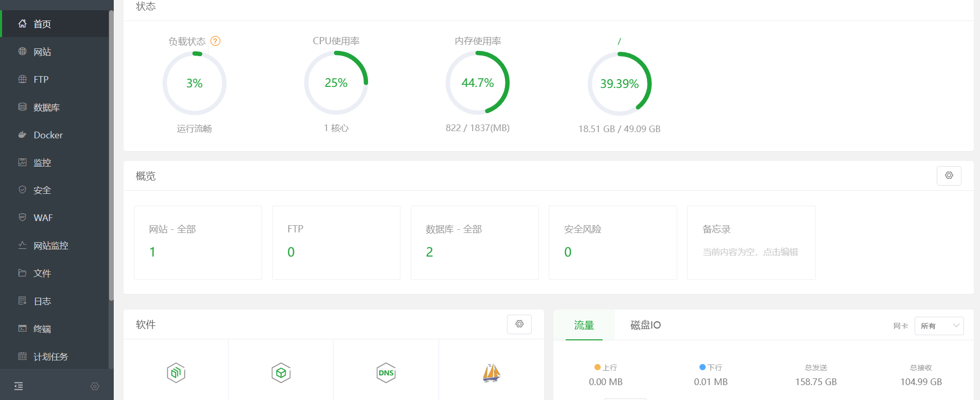980x400 pixels.
Task: Click the load status help question icon
Action: pyautogui.click(x=216, y=41)
